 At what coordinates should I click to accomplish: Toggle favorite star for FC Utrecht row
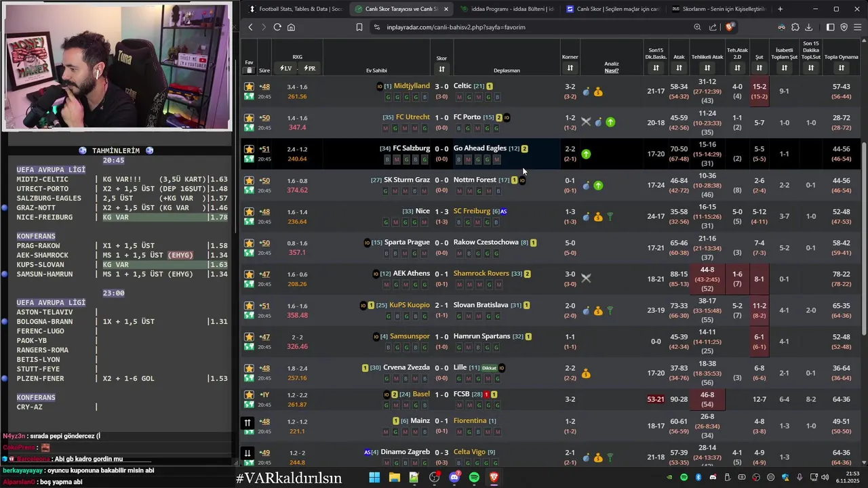point(249,118)
